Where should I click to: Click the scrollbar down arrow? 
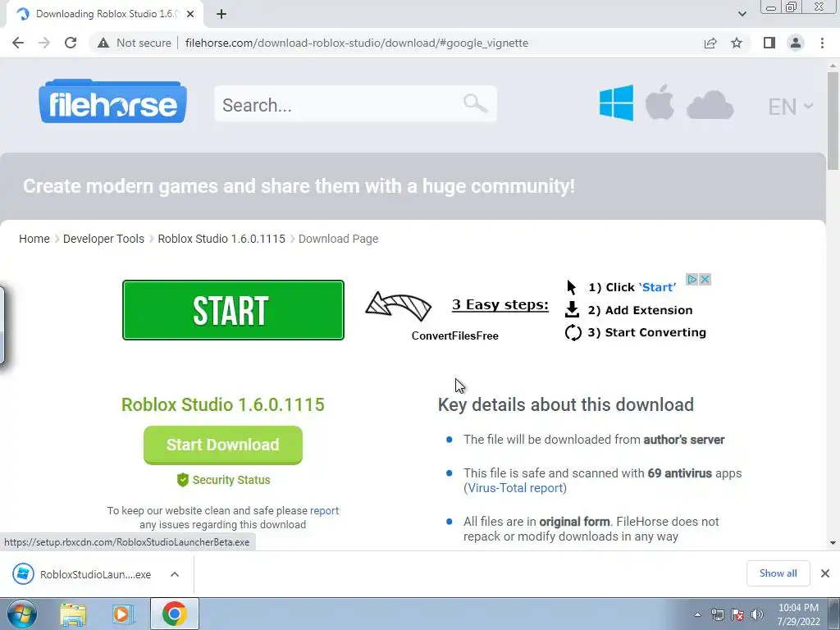point(833,543)
